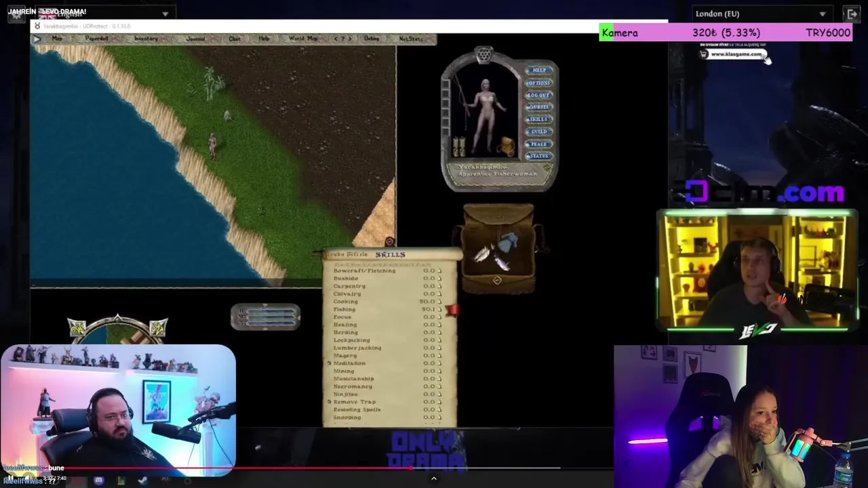Select the Resisting Spells skill name
The width and height of the screenshot is (868, 488).
357,409
